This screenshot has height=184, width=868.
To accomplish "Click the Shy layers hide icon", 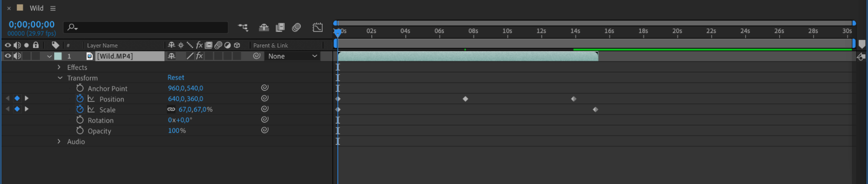I will (264, 27).
